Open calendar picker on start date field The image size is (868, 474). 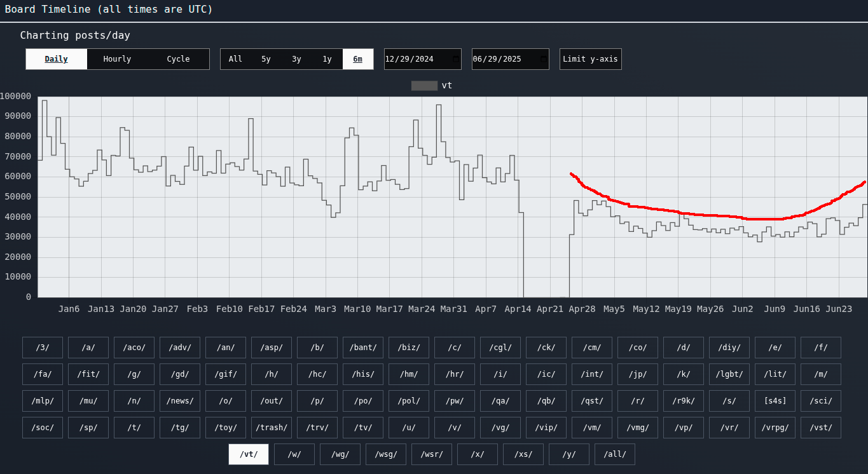tap(455, 59)
